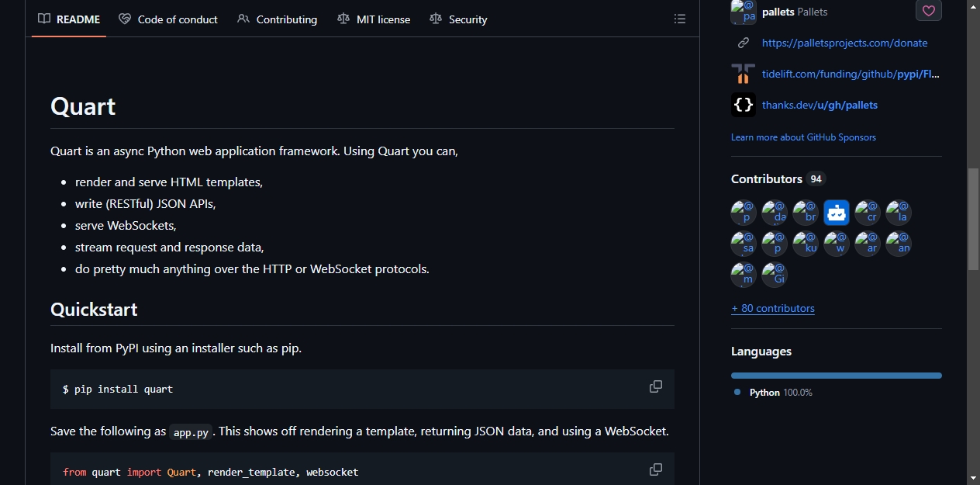This screenshot has width=980, height=485.
Task: Click the inline app.py code label
Action: click(191, 432)
